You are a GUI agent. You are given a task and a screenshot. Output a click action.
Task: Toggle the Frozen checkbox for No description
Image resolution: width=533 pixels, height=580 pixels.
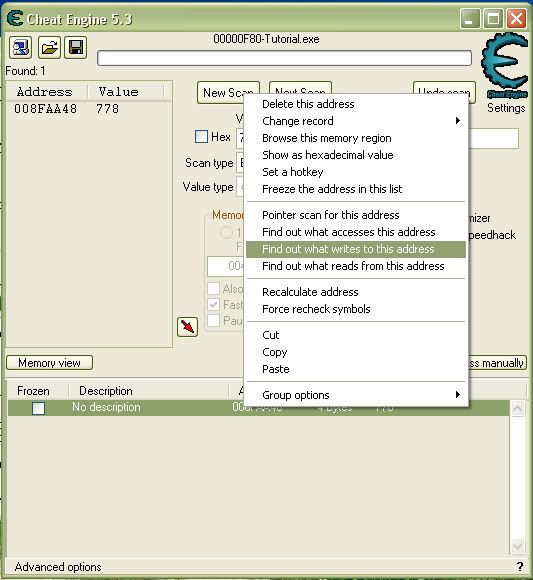(38, 408)
